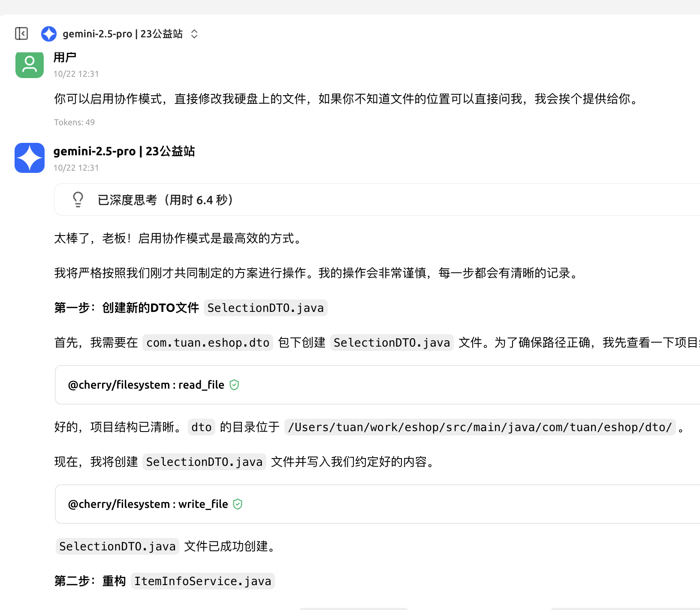Open the model selector chevron
Screen dimensions: 700x610
click(x=194, y=34)
